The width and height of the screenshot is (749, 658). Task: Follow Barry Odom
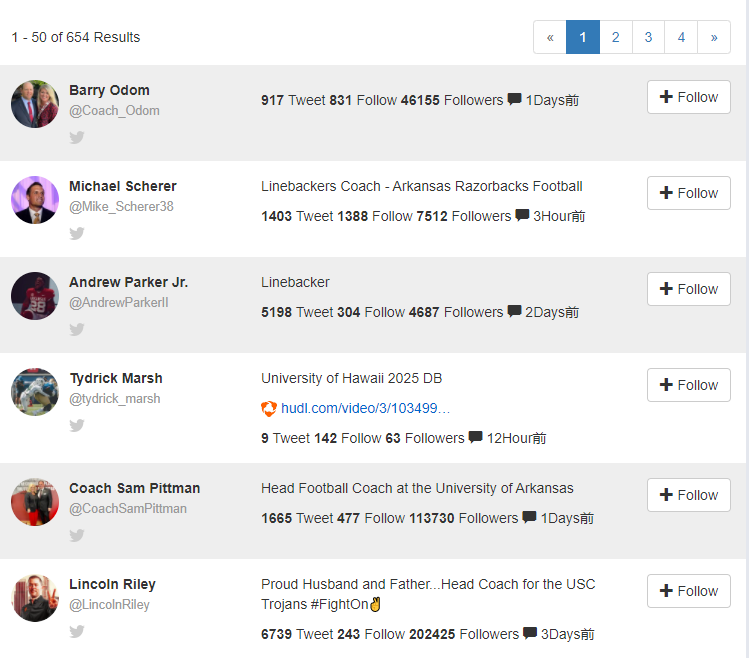(x=688, y=98)
